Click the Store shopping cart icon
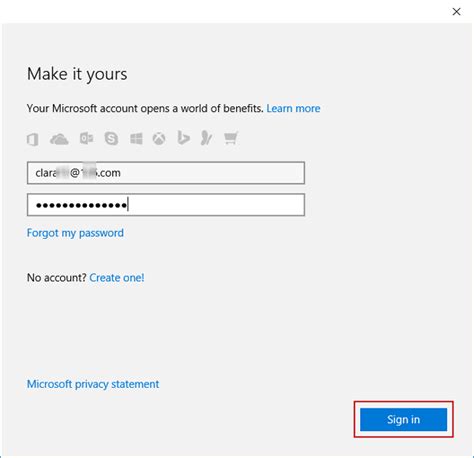This screenshot has height=458, width=474. pos(231,138)
